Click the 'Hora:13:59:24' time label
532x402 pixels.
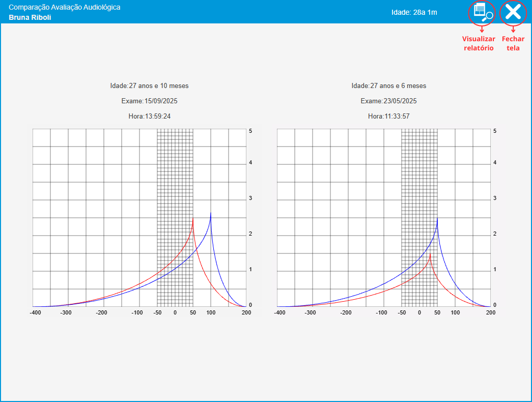149,116
